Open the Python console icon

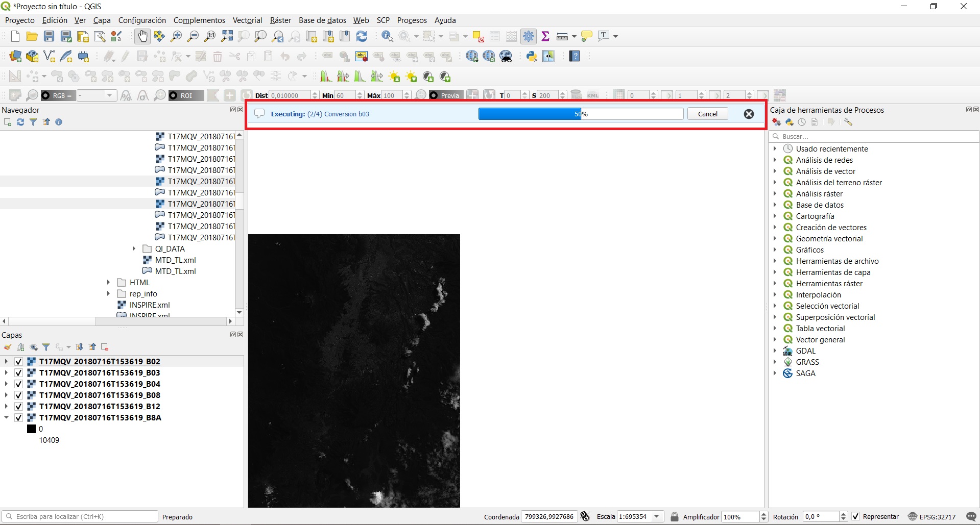coord(532,57)
